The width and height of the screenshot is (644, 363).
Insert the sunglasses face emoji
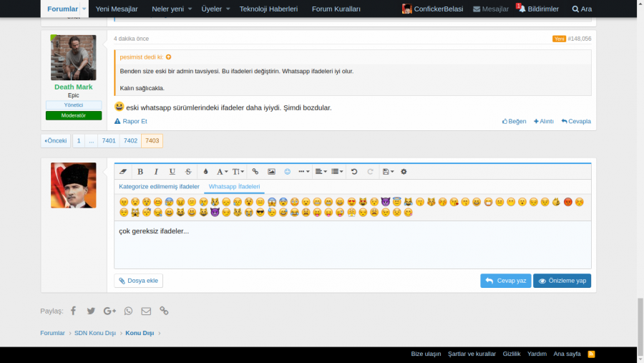tap(260, 213)
